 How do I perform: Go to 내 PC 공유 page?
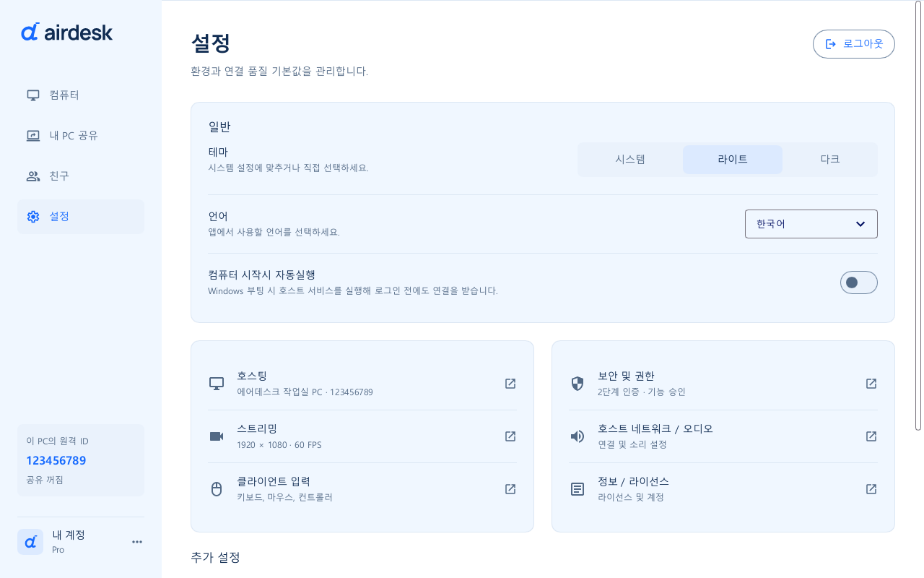81,136
